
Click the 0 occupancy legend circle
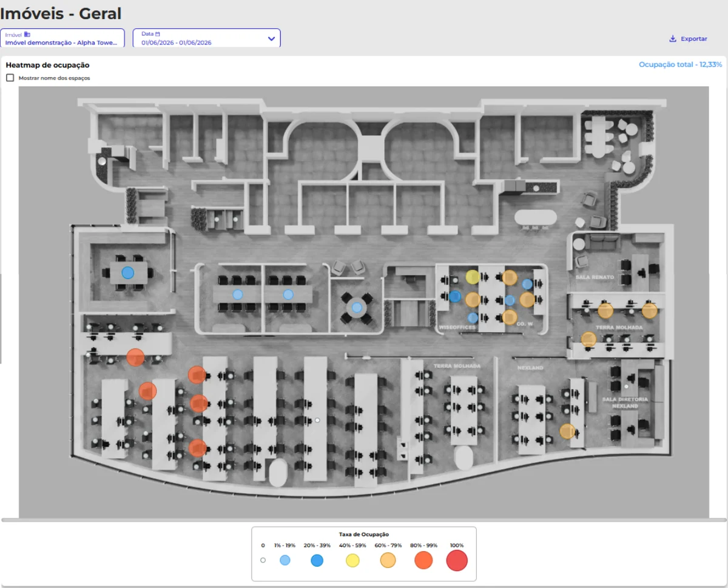coord(263,560)
